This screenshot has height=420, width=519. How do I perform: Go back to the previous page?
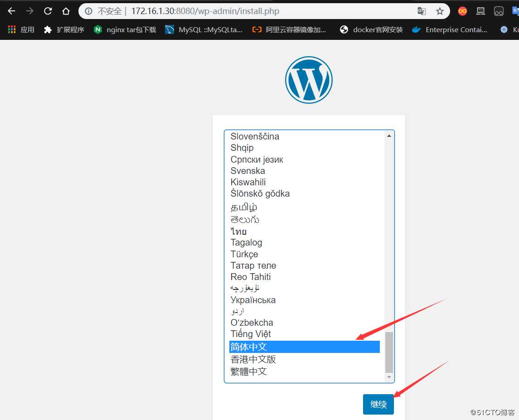pos(12,11)
